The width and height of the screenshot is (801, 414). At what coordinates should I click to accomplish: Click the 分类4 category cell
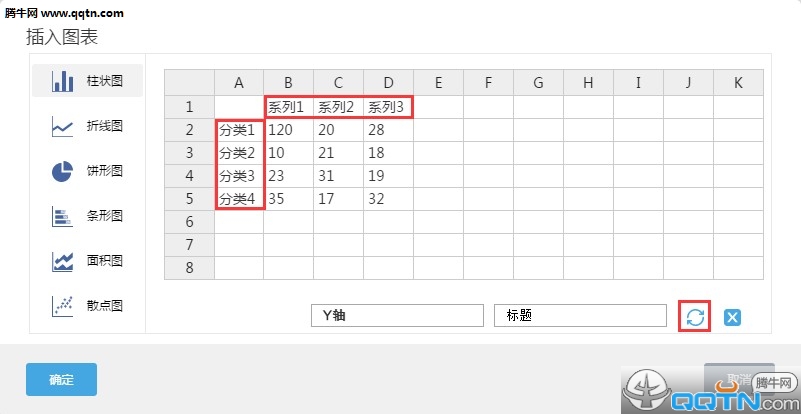pos(239,199)
